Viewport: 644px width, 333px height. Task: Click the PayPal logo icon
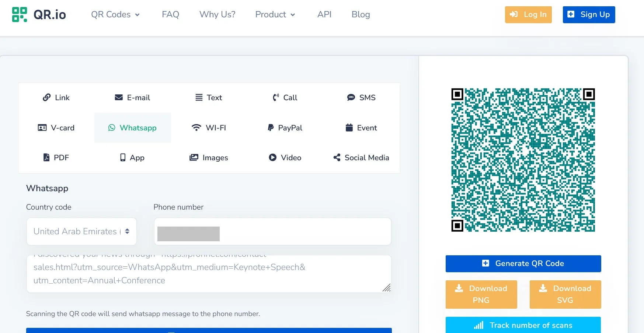pyautogui.click(x=271, y=128)
